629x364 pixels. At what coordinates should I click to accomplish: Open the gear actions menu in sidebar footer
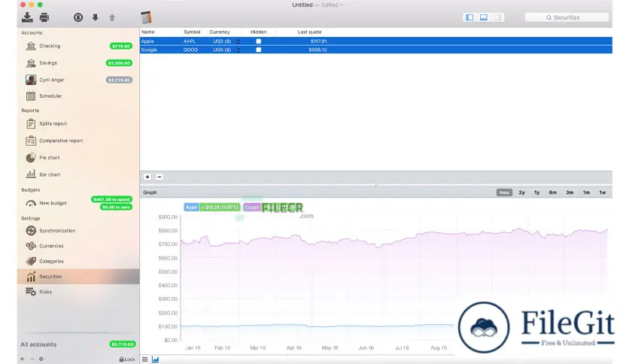42,359
